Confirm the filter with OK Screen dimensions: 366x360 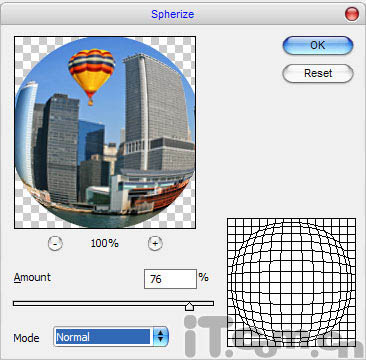317,45
